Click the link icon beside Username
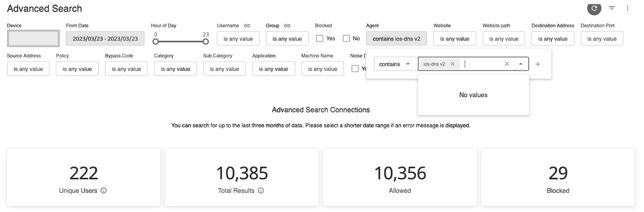 [247, 26]
